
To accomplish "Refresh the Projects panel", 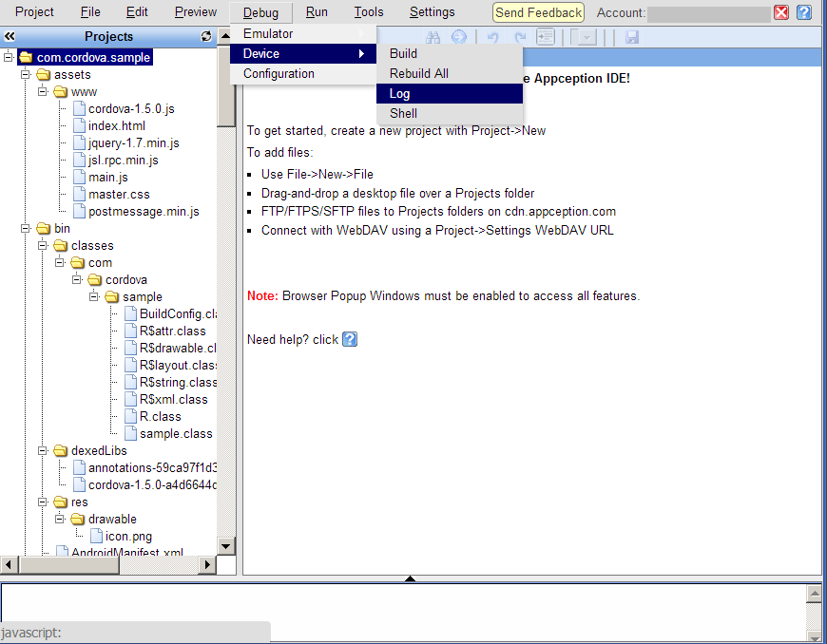I will pyautogui.click(x=206, y=36).
